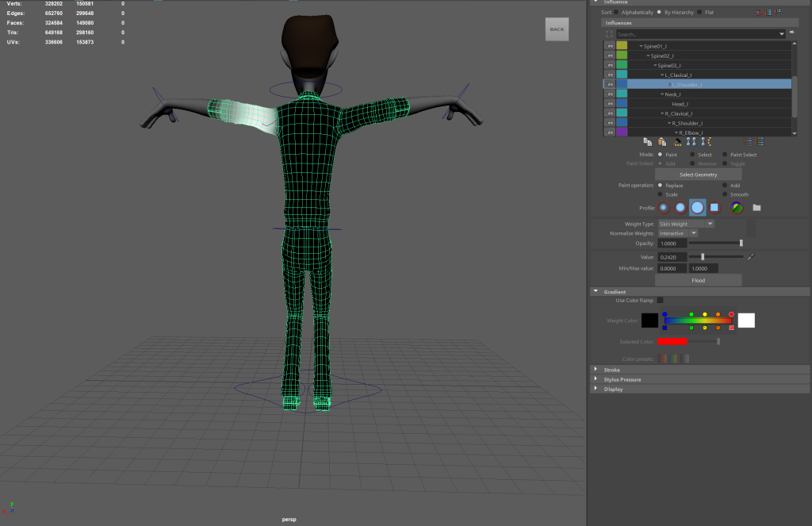Select Neck_J in the influences list
Screen dimensions: 812x526
(x=672, y=94)
